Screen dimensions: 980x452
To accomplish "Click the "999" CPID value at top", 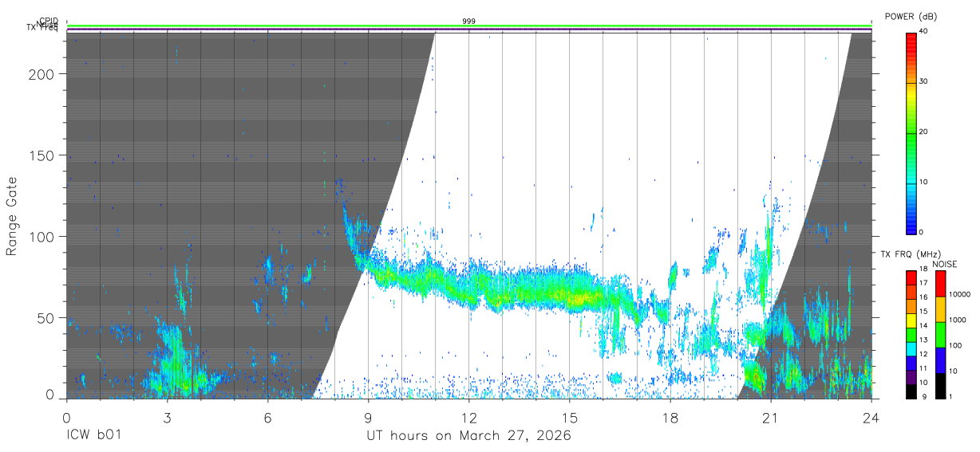I will 469,21.
